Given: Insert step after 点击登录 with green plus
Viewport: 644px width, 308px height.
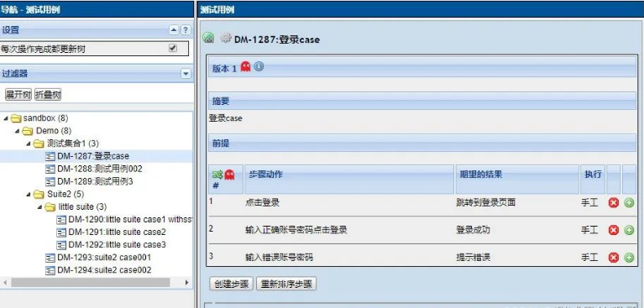Looking at the screenshot, I should click(x=629, y=203).
